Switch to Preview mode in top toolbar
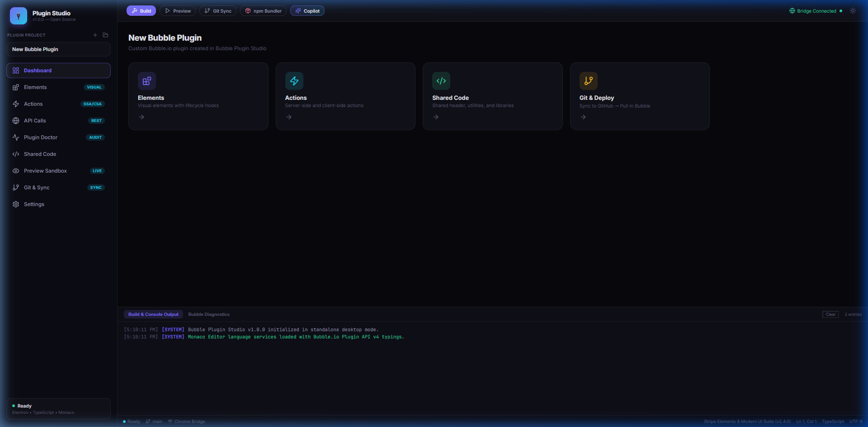Viewport: 868px width, 427px height. [x=178, y=11]
